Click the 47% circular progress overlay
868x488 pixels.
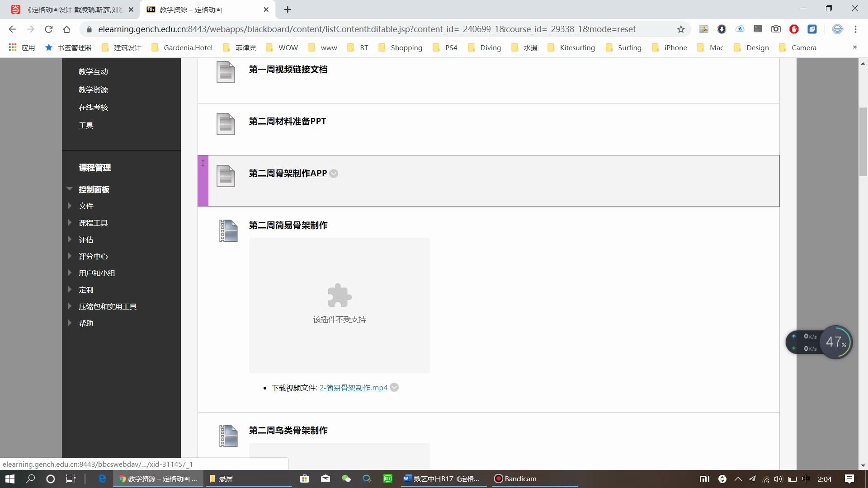tap(836, 342)
